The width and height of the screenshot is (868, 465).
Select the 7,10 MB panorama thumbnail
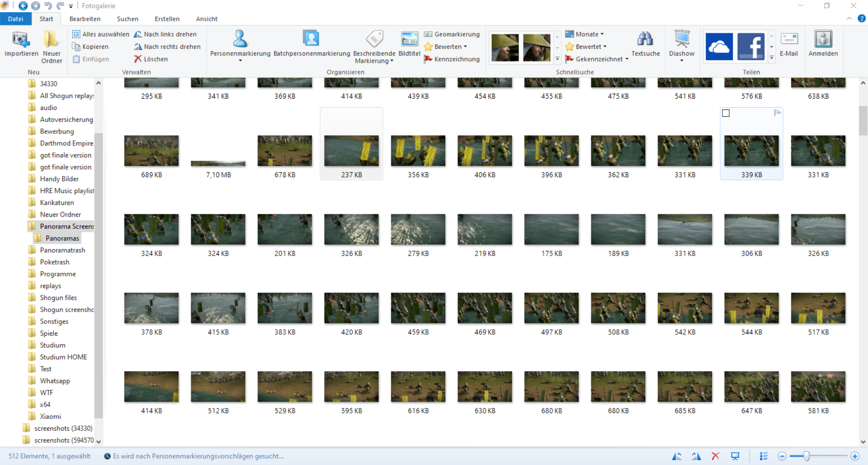tap(218, 163)
